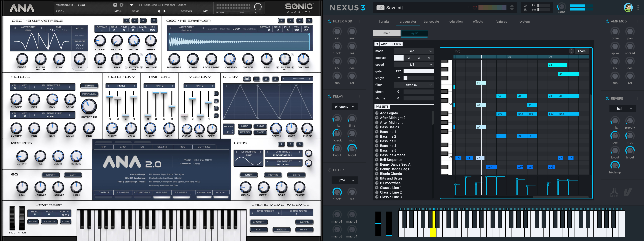The height and width of the screenshot is (241, 644).
Task: Click the Nexus output knob
Action: 561,7
